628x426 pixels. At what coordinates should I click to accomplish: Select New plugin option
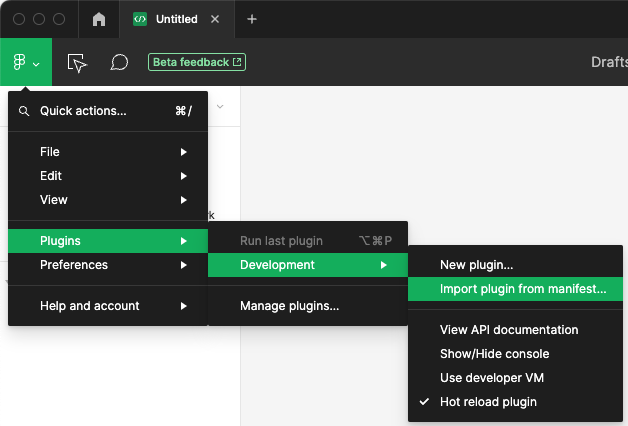476,265
